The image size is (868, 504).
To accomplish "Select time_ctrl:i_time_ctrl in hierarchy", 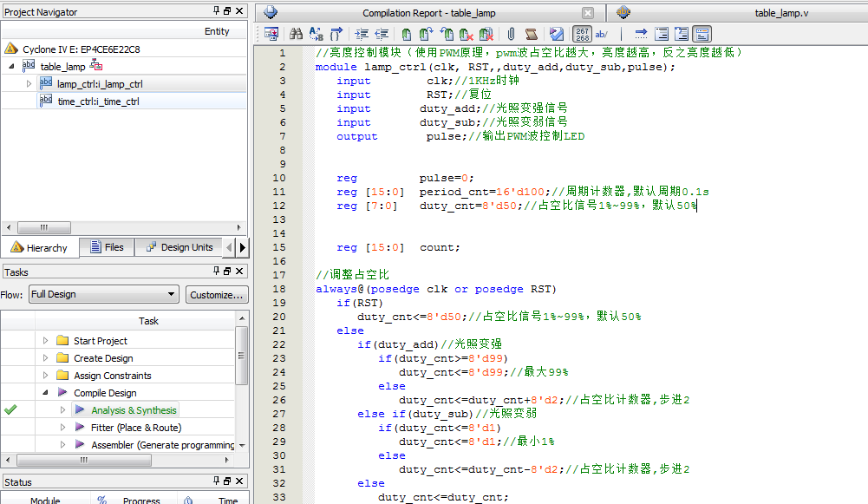I will (x=98, y=101).
